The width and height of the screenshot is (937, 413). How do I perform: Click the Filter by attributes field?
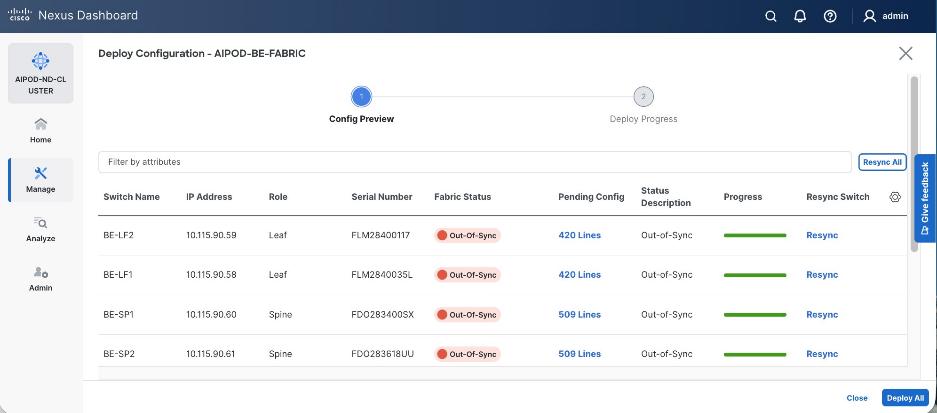pyautogui.click(x=475, y=161)
